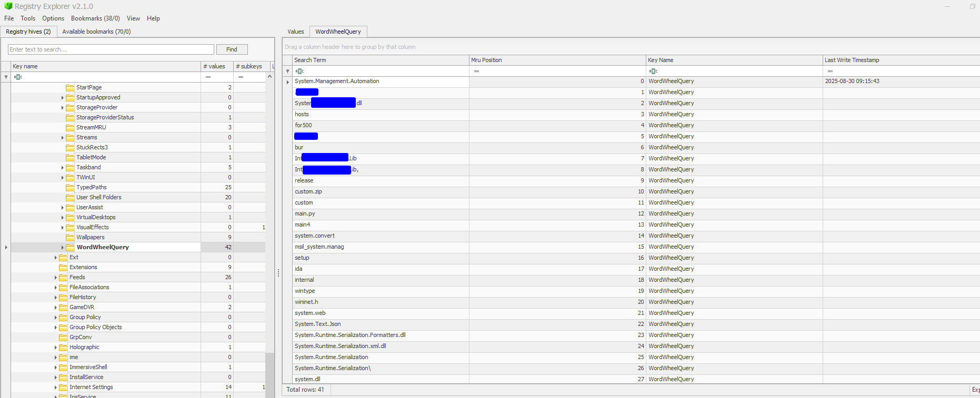Image resolution: width=980 pixels, height=398 pixels.
Task: Click the Last Write Timestamp equals filter icon
Action: [830, 71]
